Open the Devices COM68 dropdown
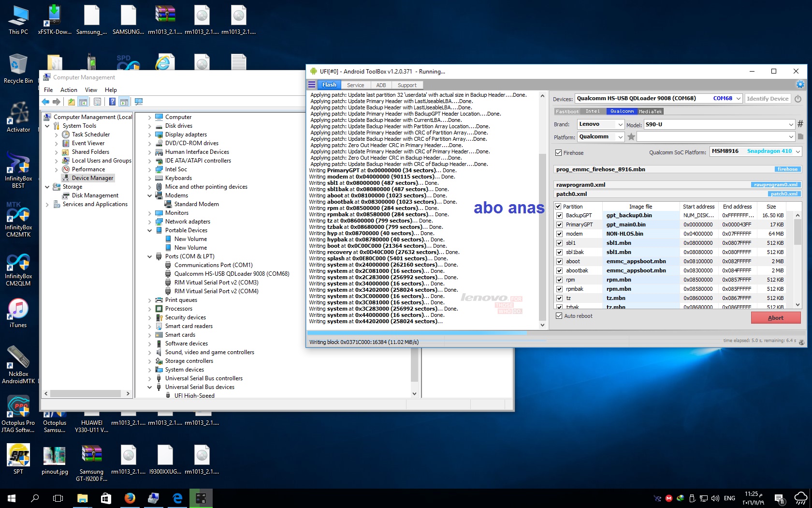 tap(739, 99)
